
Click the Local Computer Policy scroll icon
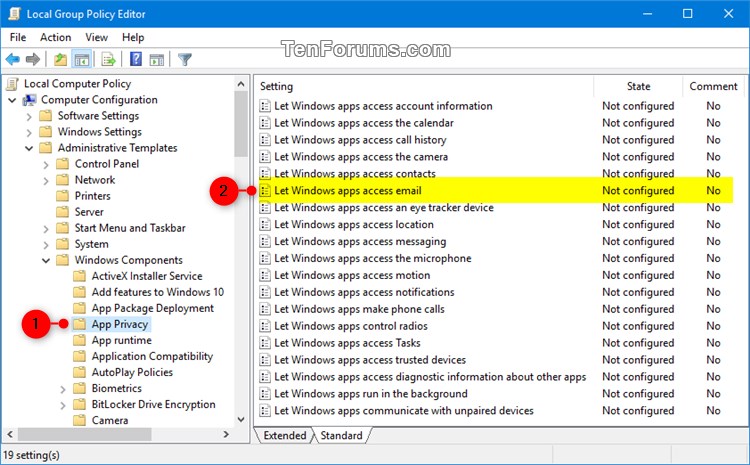coord(12,84)
